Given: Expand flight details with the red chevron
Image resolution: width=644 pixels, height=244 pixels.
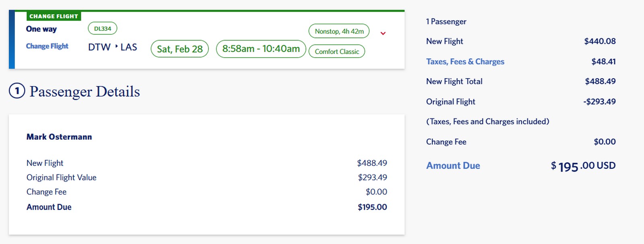Looking at the screenshot, I should (383, 33).
